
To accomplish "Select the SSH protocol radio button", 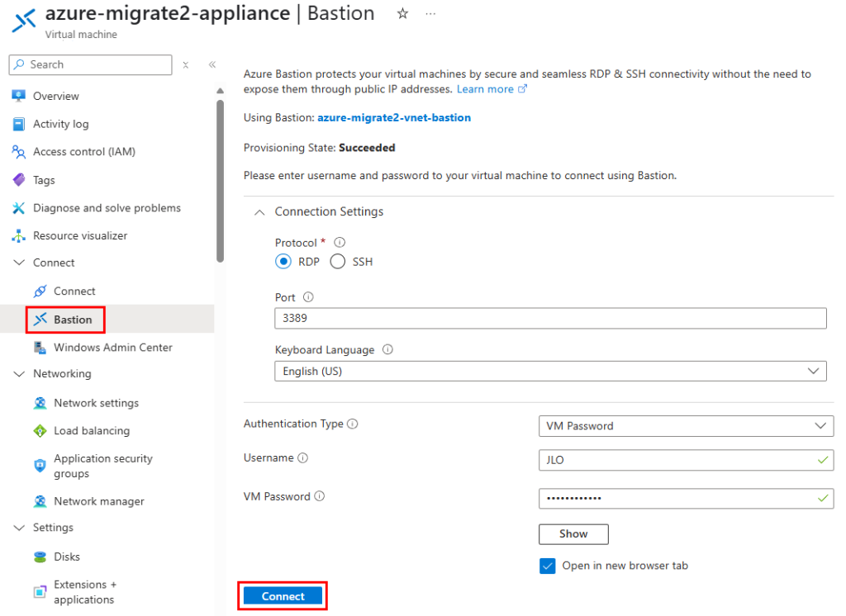I will pos(338,262).
